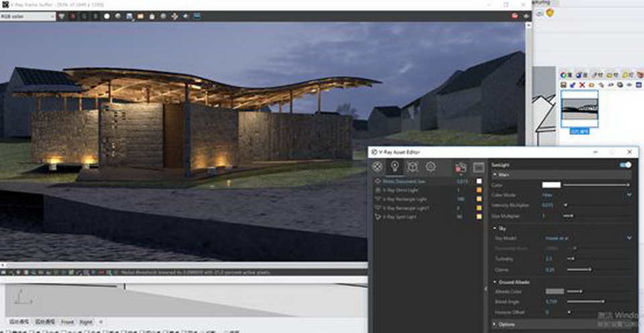Image resolution: width=644 pixels, height=333 pixels.
Task: Show the frame buffer from Asset Editor
Action: 478,167
